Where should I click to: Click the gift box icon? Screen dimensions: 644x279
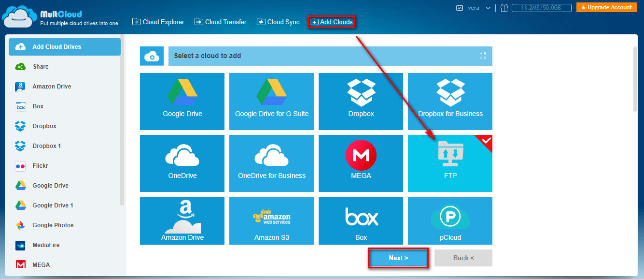pos(504,8)
